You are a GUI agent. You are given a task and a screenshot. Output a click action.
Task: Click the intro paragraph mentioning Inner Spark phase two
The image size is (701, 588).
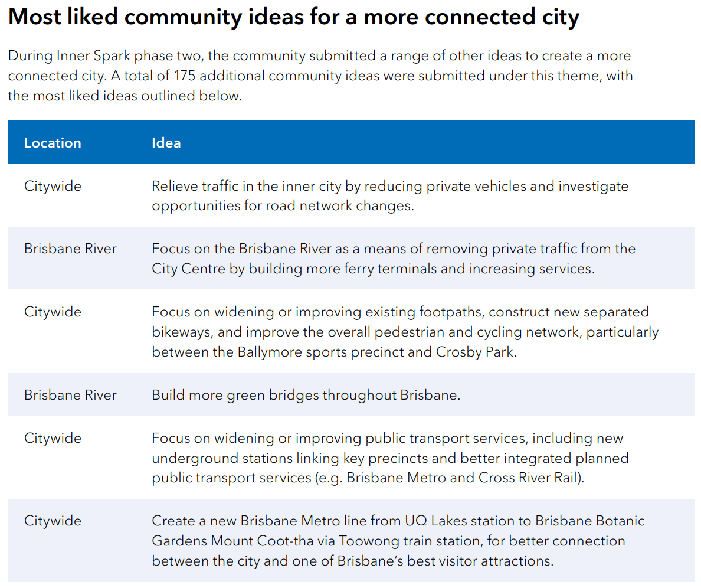[319, 76]
